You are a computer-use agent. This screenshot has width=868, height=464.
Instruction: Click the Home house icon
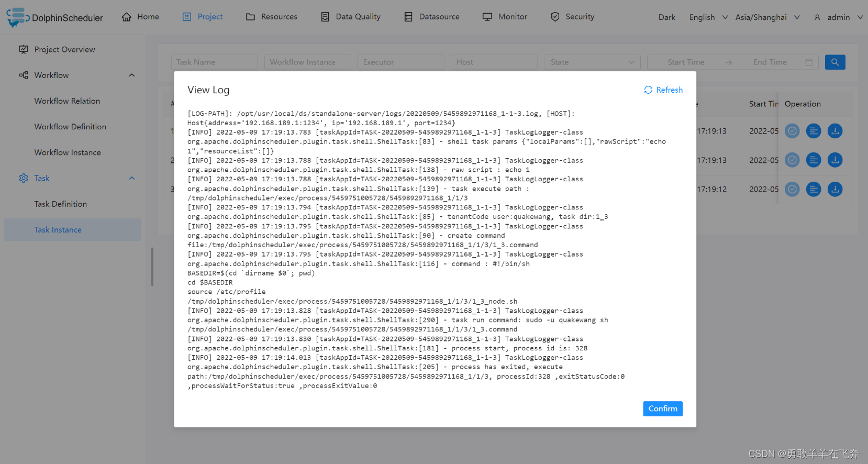coord(127,17)
